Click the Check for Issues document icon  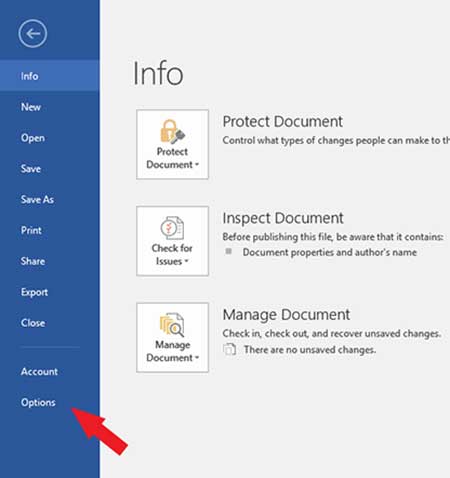172,228
